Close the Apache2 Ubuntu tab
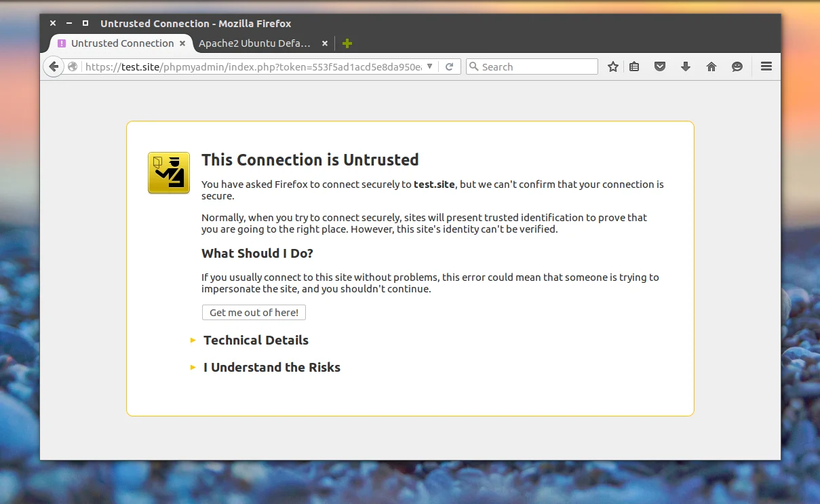Image resolution: width=820 pixels, height=504 pixels. [x=324, y=43]
